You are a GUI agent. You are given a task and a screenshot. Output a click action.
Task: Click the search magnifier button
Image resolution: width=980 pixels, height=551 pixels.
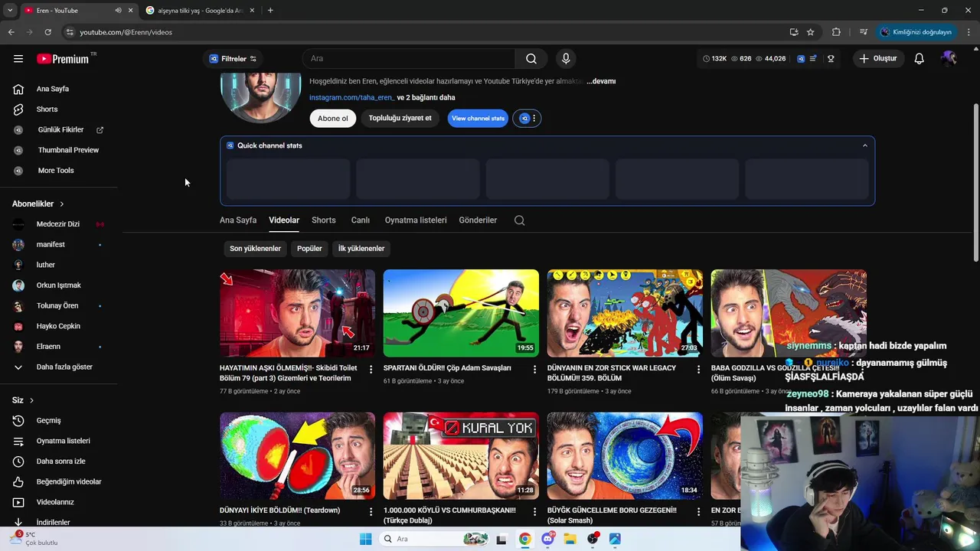coord(531,59)
